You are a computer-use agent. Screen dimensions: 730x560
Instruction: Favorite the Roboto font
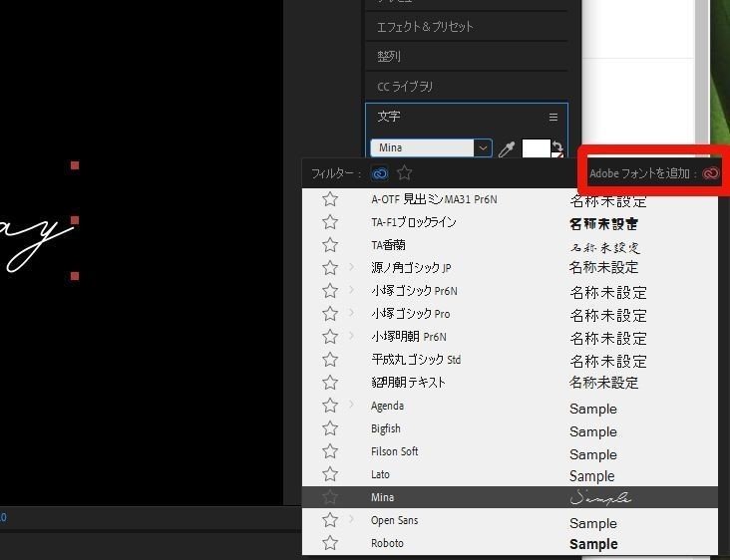[330, 543]
